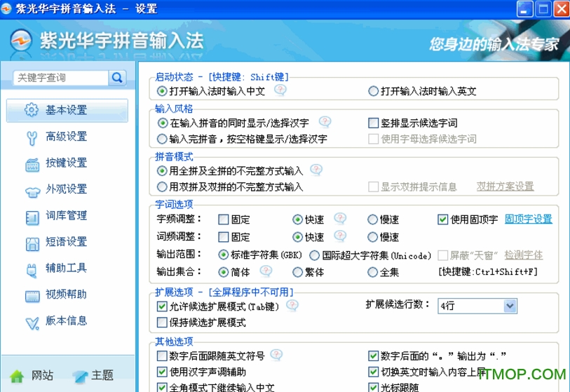Image resolution: width=570 pixels, height=392 pixels.
Task: Select 快速 for 字频调整
Action: (297, 219)
